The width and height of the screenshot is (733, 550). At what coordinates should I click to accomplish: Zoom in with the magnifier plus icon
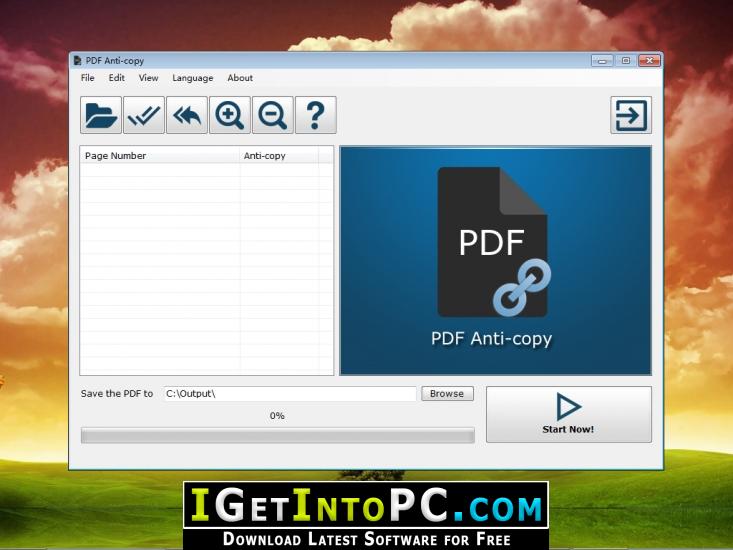point(230,115)
